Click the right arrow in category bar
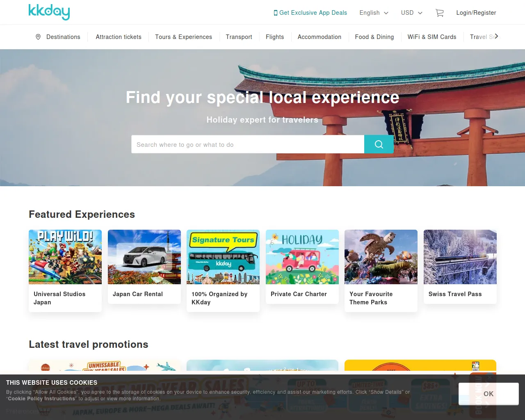The height and width of the screenshot is (420, 525). 496,36
